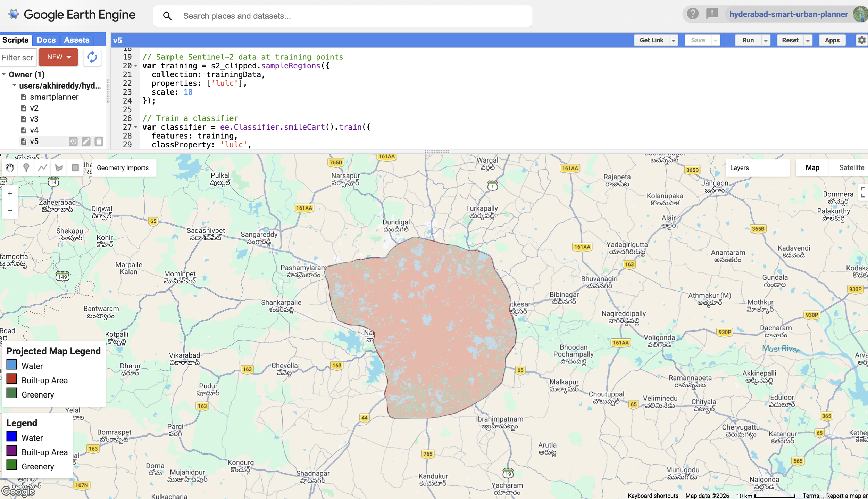Open the smartplanner script
Viewport: 868px width, 499px height.
[54, 97]
